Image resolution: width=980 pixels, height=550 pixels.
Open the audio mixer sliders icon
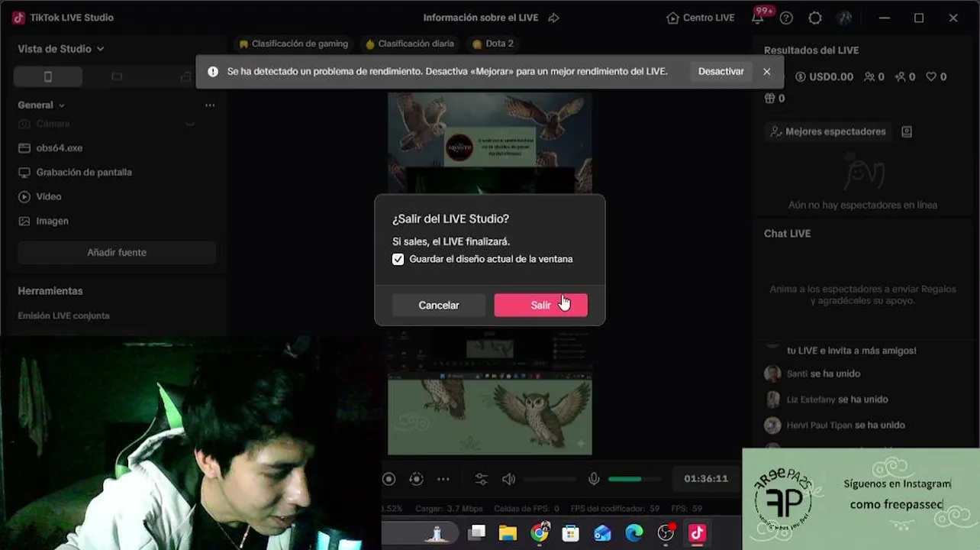(x=481, y=479)
